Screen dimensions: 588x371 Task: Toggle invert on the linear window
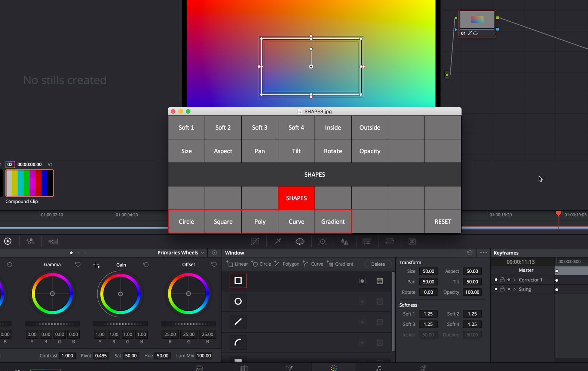(x=362, y=281)
